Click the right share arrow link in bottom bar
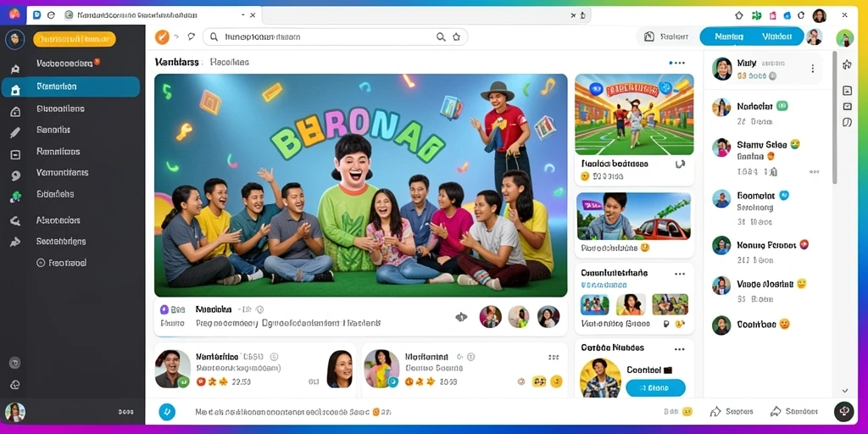Screen dimensions: 868x434 pyautogui.click(x=793, y=411)
